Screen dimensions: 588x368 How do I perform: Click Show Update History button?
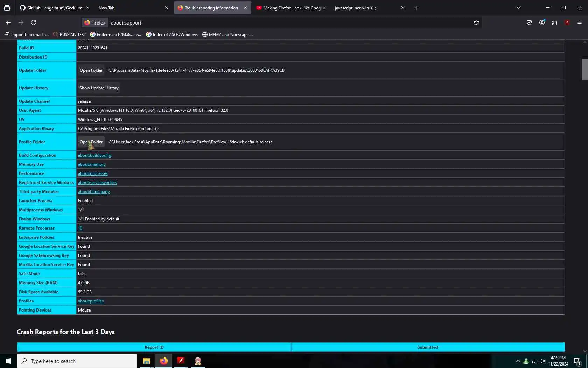tap(99, 88)
